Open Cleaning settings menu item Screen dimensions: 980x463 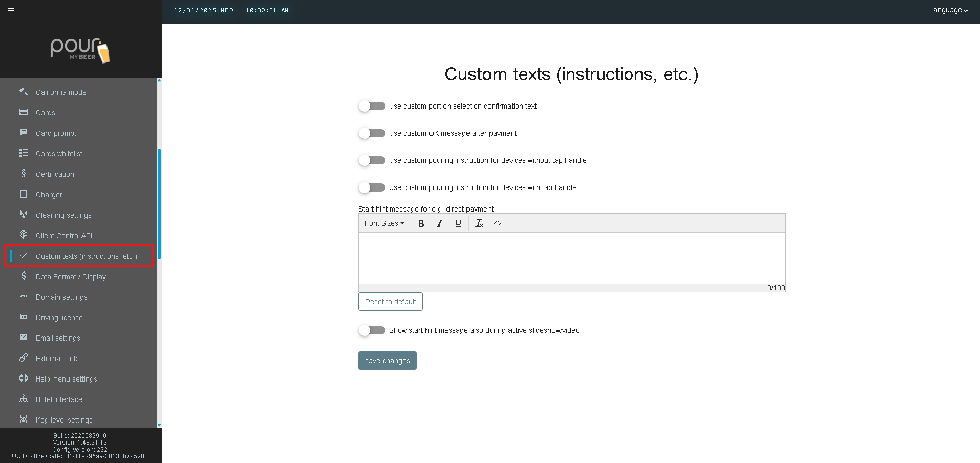pos(63,215)
